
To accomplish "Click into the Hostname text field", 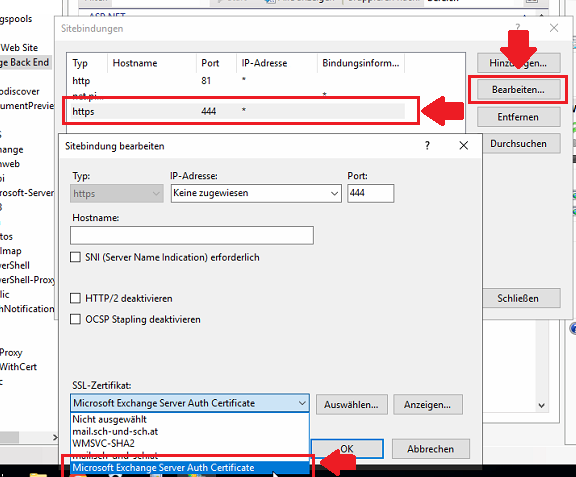I will pos(192,235).
